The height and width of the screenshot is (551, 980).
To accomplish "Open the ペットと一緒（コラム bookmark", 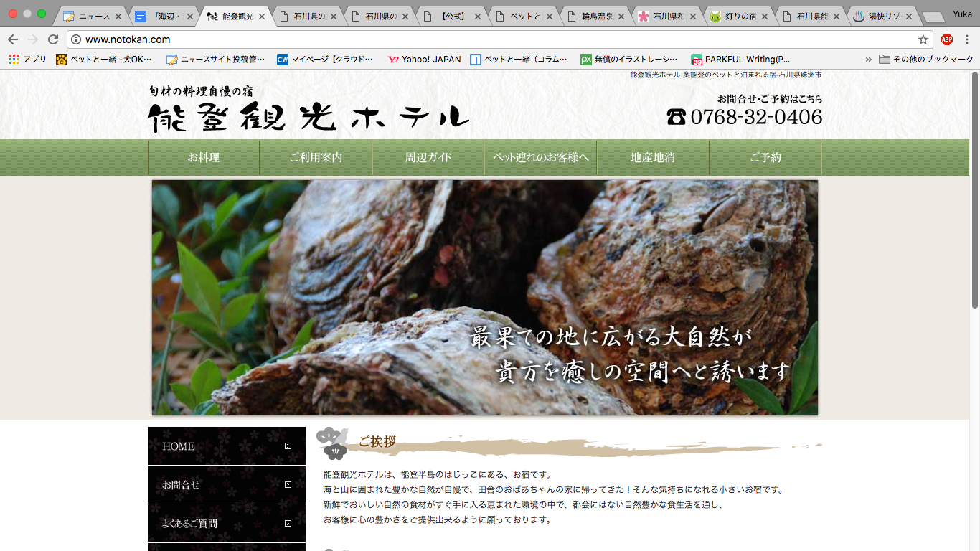I will click(519, 60).
